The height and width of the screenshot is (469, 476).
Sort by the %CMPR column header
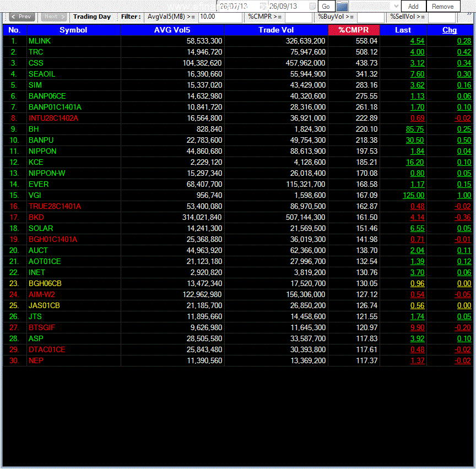coord(354,30)
